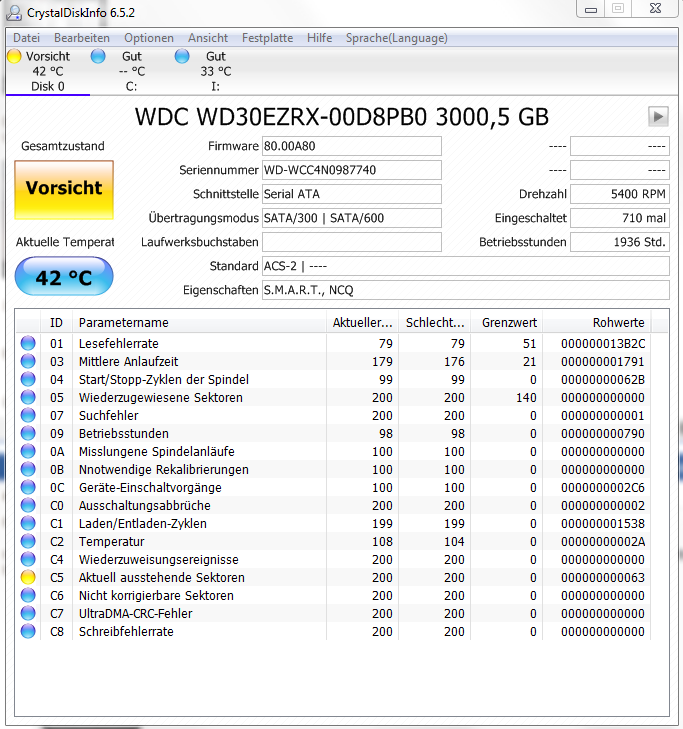
Task: Open the Hilfe menu
Action: pyautogui.click(x=319, y=38)
